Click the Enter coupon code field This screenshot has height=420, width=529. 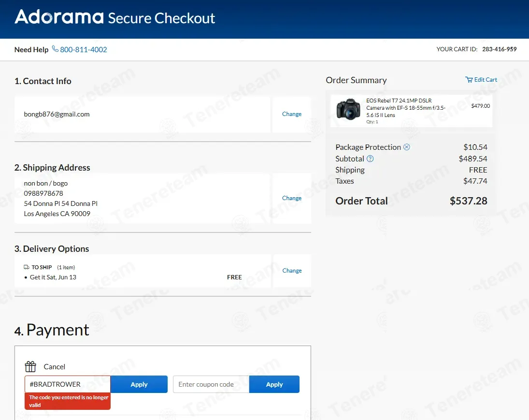click(x=211, y=384)
